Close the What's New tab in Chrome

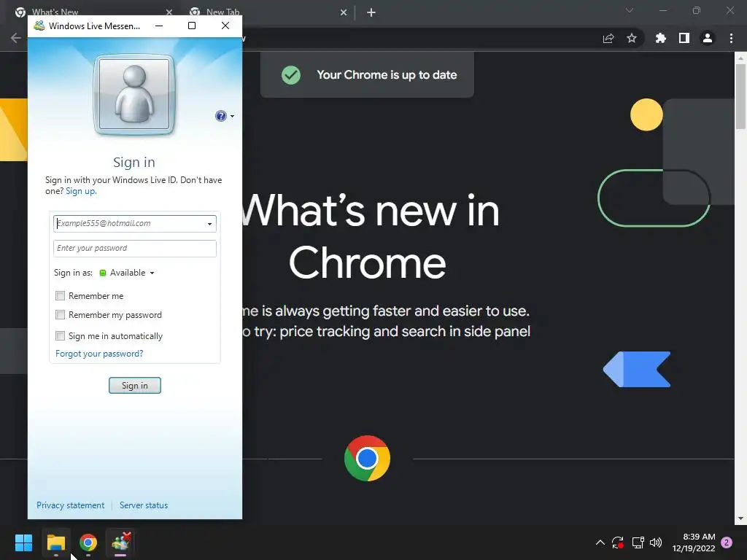169,12
